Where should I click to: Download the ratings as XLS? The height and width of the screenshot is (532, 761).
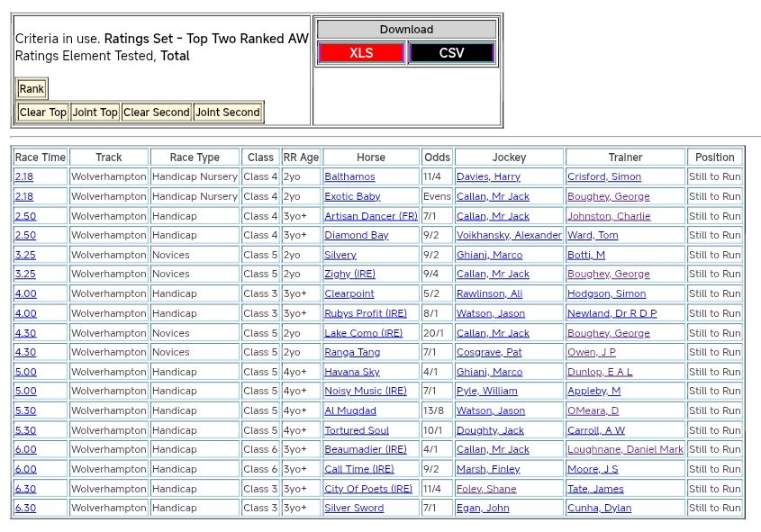pyautogui.click(x=361, y=53)
